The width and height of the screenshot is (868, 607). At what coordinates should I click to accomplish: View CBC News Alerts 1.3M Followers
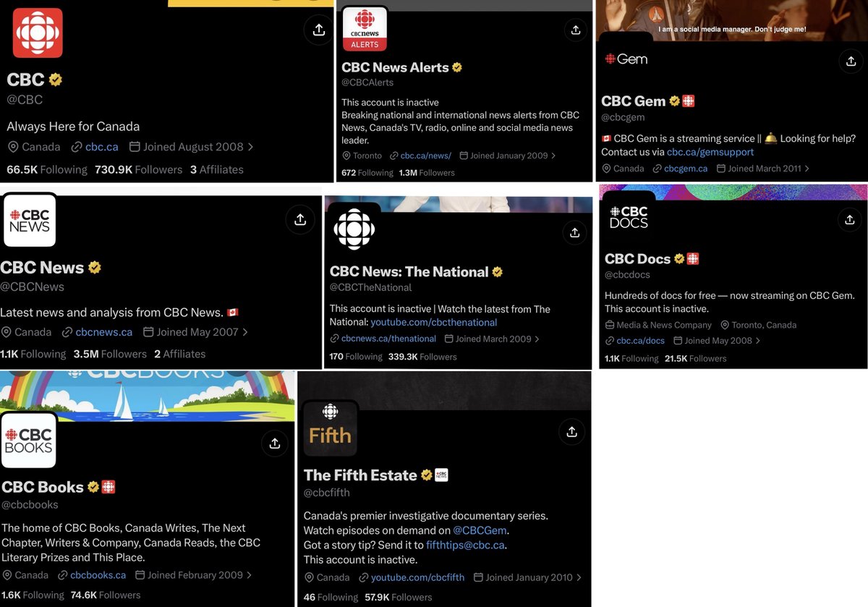427,173
